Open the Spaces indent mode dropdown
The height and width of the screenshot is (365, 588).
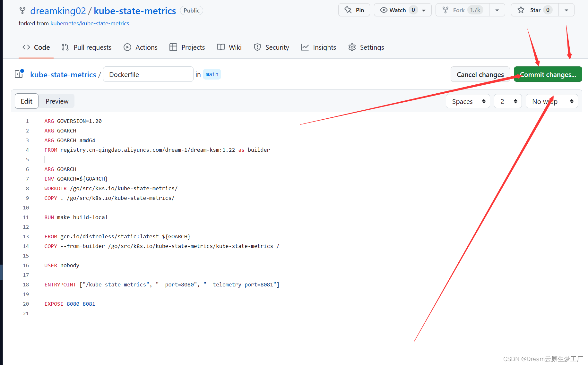[x=468, y=101]
